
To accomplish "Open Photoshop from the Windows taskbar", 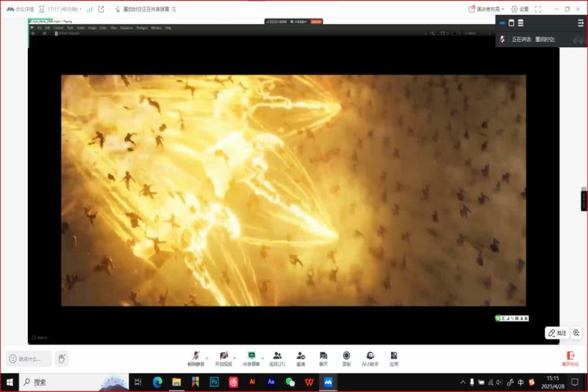I will [x=215, y=382].
